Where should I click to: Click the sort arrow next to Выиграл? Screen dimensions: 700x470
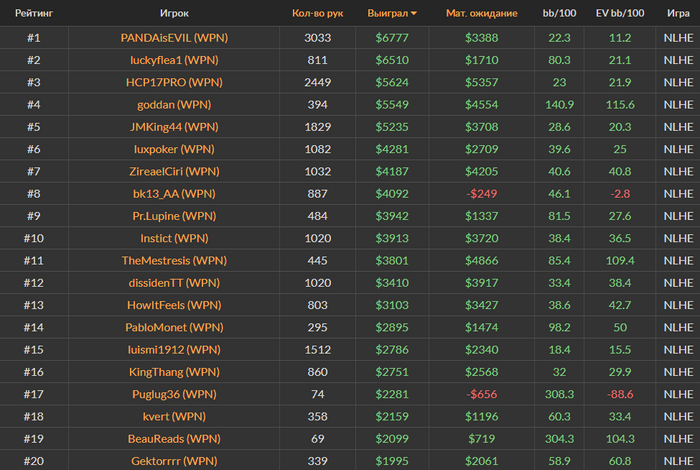414,13
